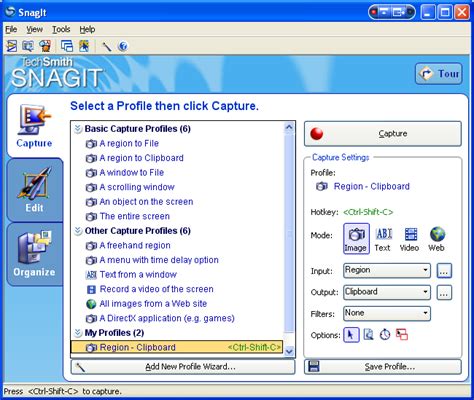Toggle the multiple area capture option icon
Image resolution: width=474 pixels, height=400 pixels.
pyautogui.click(x=402, y=334)
